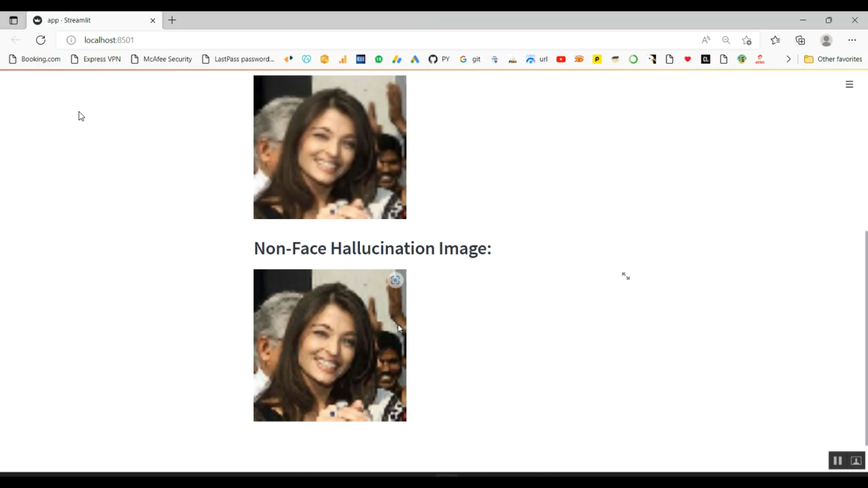Open the Airtel bookmark
The image size is (868, 488).
760,59
